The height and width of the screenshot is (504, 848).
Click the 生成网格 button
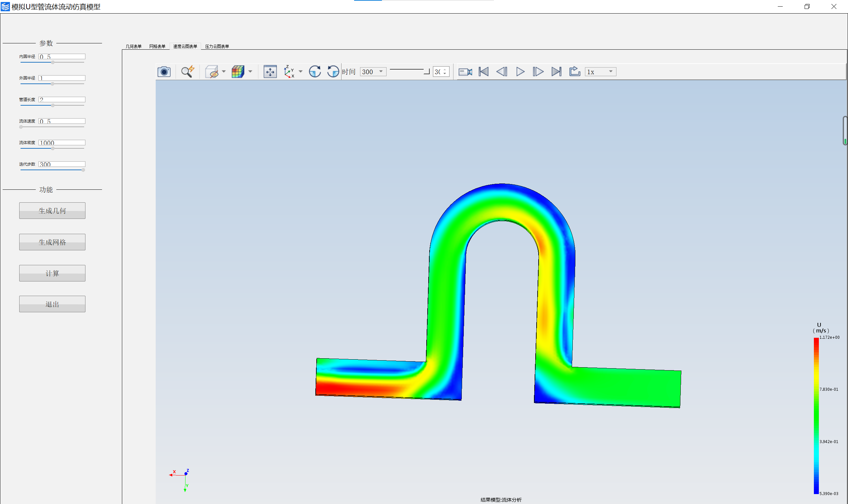click(52, 242)
